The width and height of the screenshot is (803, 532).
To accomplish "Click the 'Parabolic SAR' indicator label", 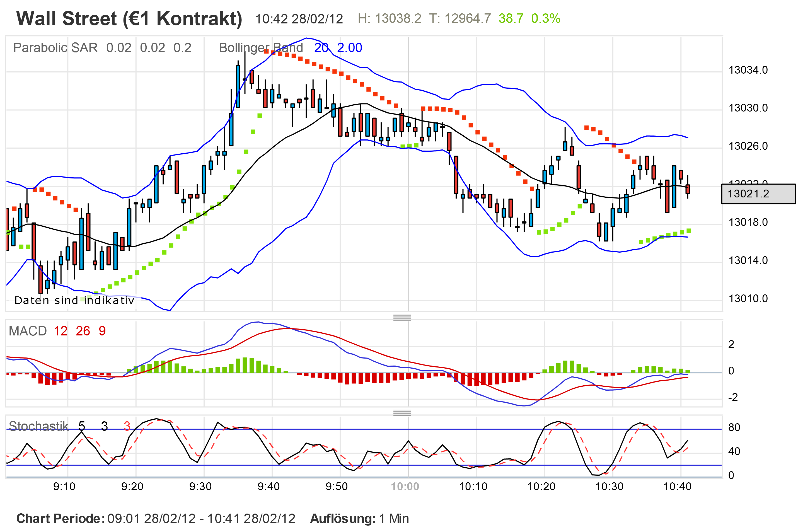I will (55, 48).
